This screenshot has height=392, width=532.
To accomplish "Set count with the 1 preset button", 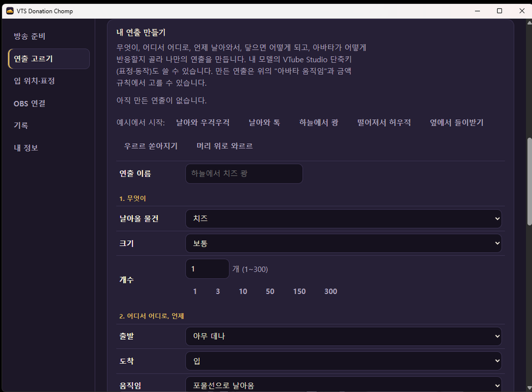I will click(x=195, y=291).
